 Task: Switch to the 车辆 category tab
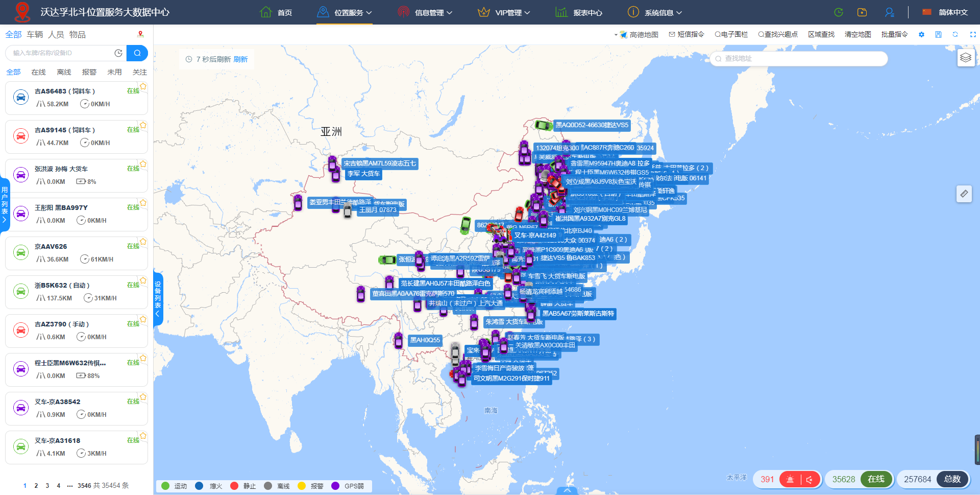point(35,34)
